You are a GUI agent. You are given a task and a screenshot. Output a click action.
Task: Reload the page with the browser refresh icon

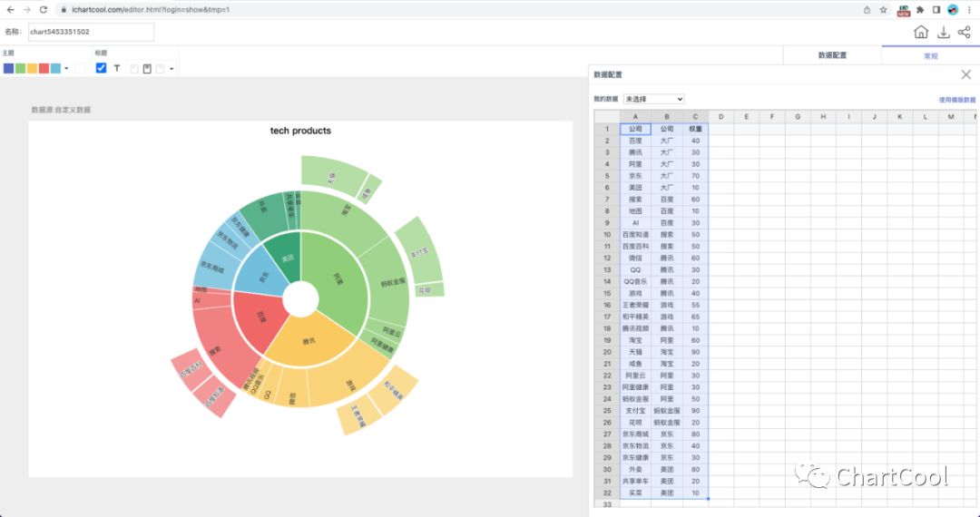click(x=43, y=9)
